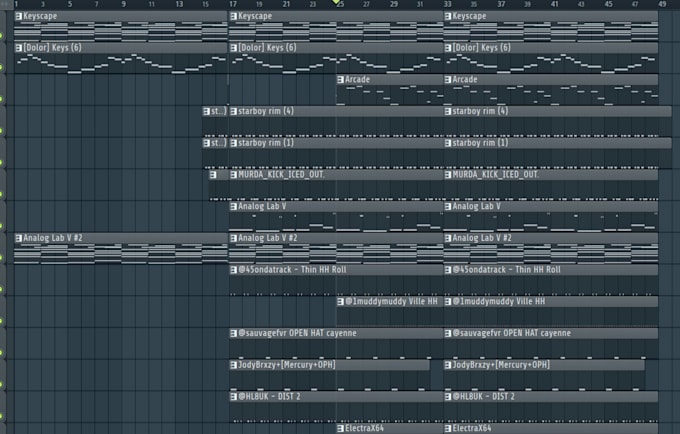680x434 pixels.
Task: Select the Keyscape clip title at bar 33
Action: click(469, 16)
